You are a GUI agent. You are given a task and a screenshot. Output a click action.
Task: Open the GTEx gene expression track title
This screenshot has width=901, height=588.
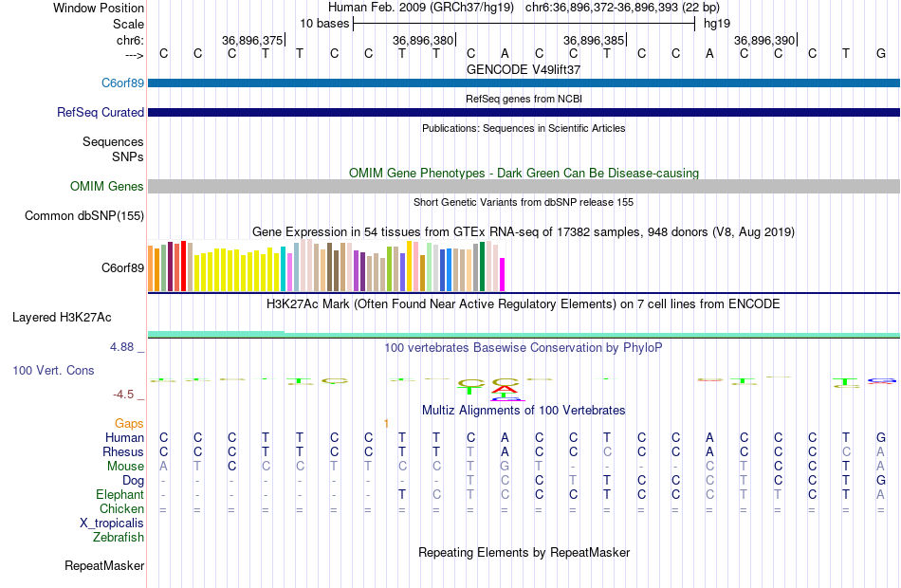pyautogui.click(x=524, y=231)
